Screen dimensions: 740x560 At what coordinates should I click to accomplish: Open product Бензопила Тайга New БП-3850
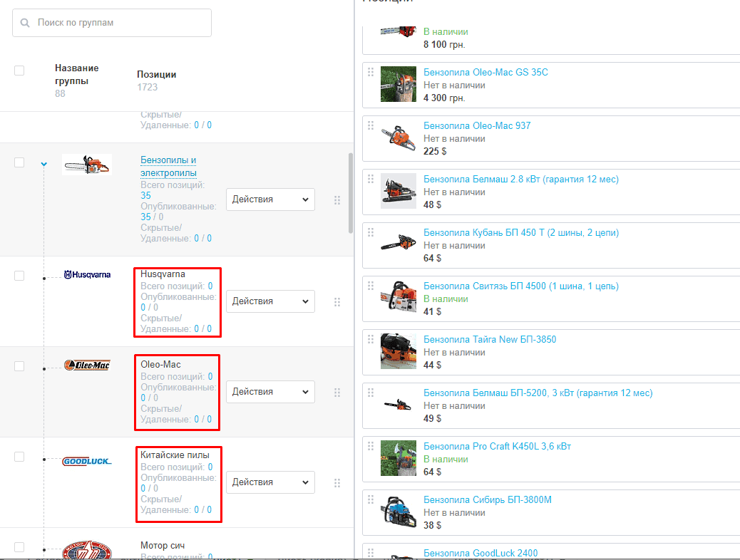point(490,339)
